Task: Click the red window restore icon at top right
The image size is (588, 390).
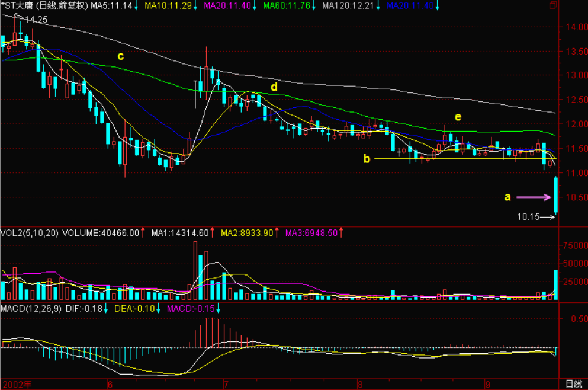Action: pyautogui.click(x=552, y=5)
